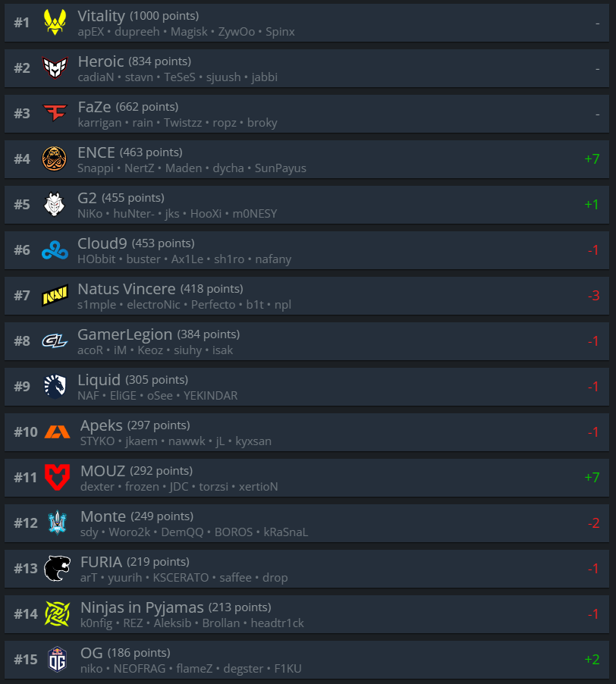Open the Apeks team name link
Image resolution: width=616 pixels, height=684 pixels.
pyautogui.click(x=101, y=425)
